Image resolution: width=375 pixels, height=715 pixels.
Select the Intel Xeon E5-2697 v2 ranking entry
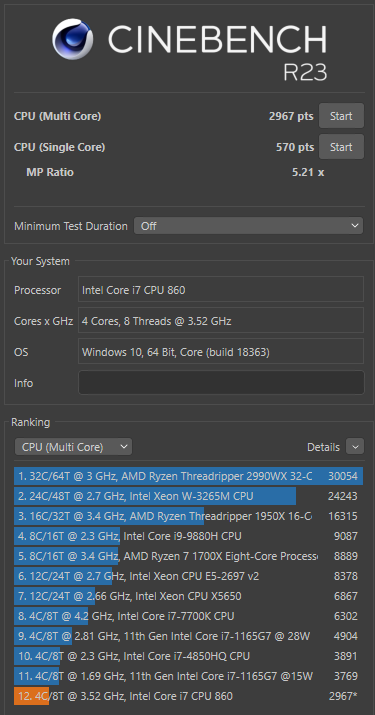click(x=188, y=576)
